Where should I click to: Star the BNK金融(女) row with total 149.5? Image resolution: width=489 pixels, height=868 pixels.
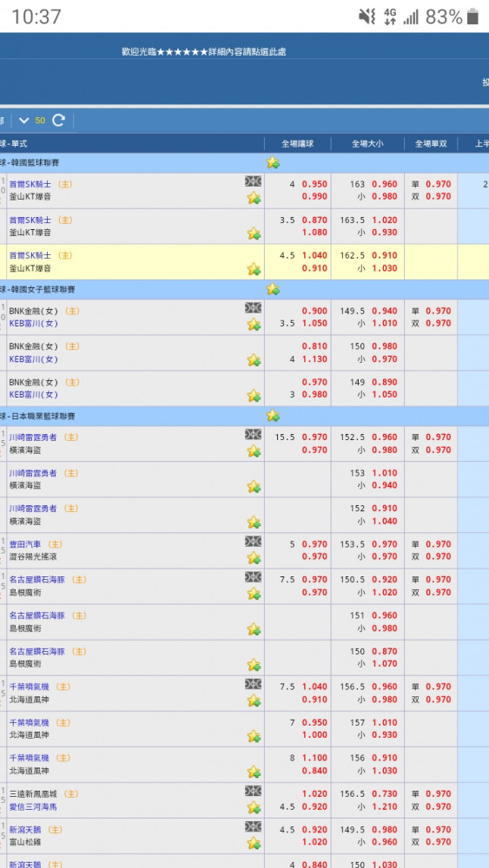point(254,325)
